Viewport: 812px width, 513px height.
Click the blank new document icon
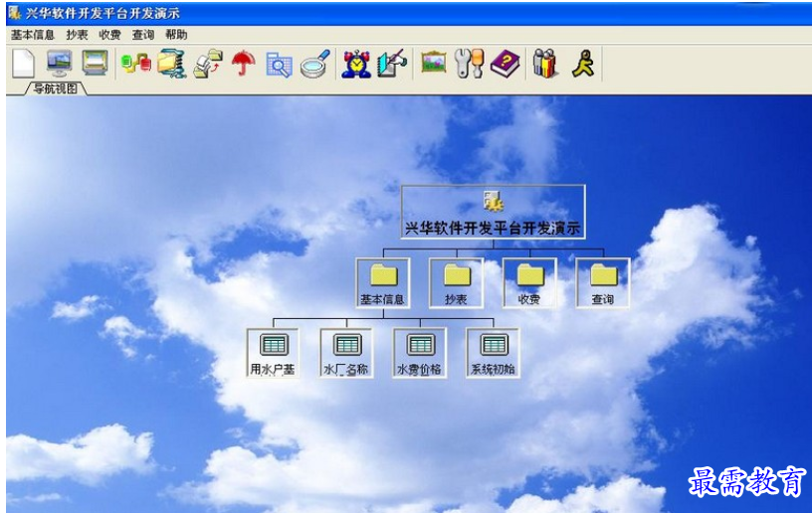click(23, 64)
